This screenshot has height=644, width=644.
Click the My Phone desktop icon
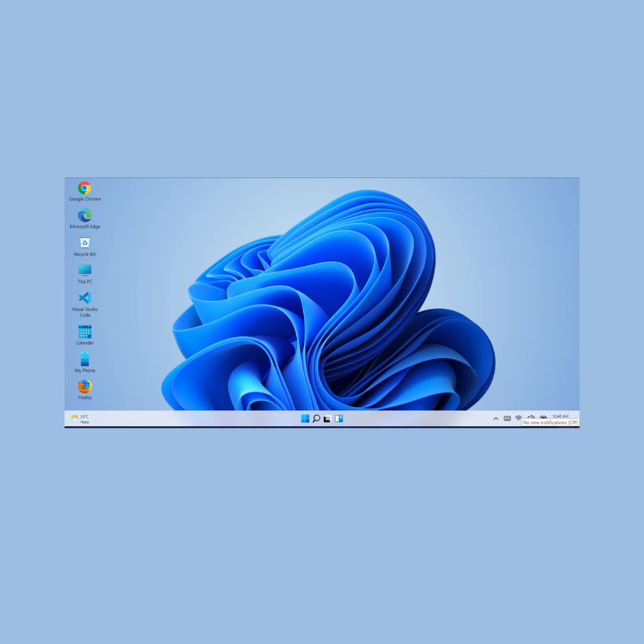pyautogui.click(x=85, y=359)
